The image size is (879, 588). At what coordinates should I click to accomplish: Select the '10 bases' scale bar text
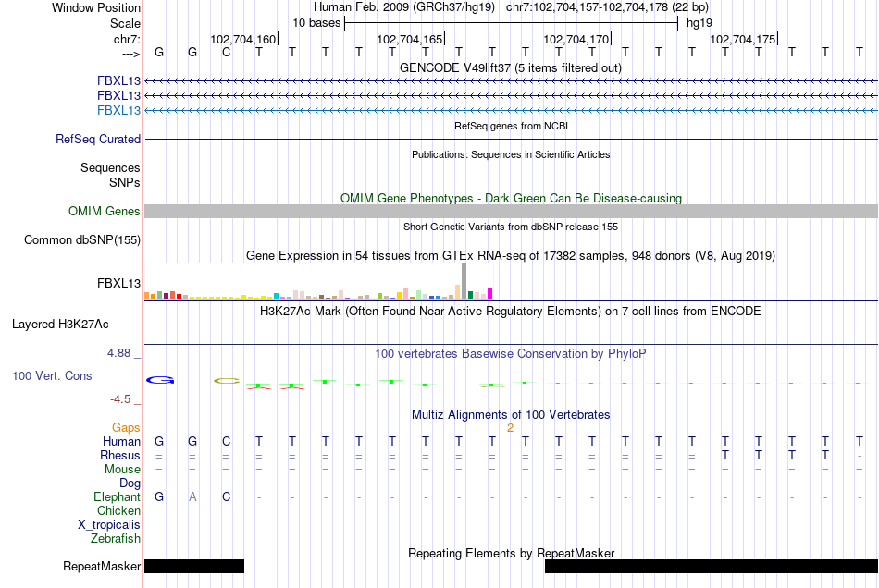pos(316,23)
